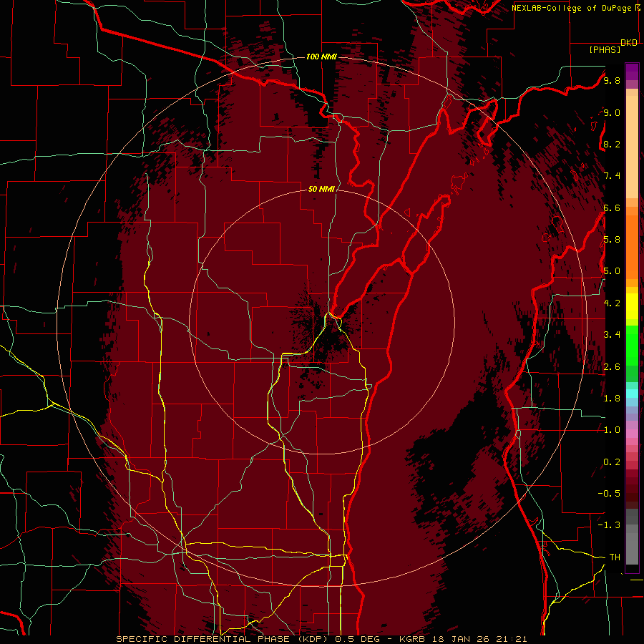Click the "TH" threshold label on legend
This screenshot has width=644, height=644.
click(615, 557)
